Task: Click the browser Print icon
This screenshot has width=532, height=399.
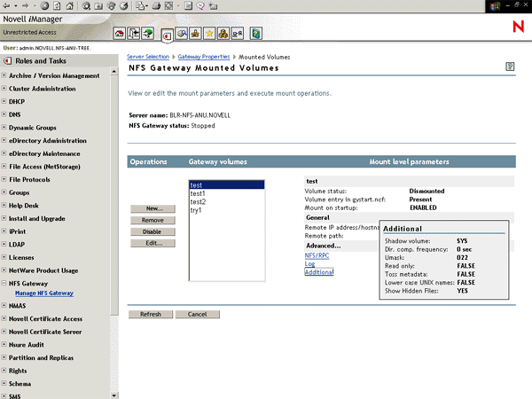Action: click(156, 6)
